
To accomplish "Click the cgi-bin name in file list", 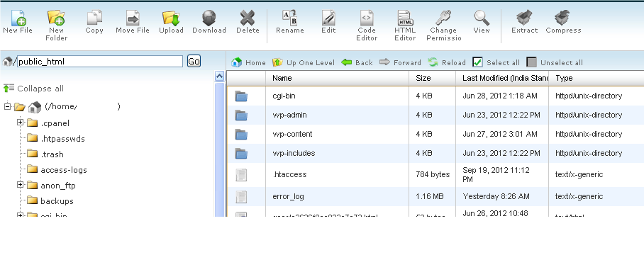I will pos(284,96).
